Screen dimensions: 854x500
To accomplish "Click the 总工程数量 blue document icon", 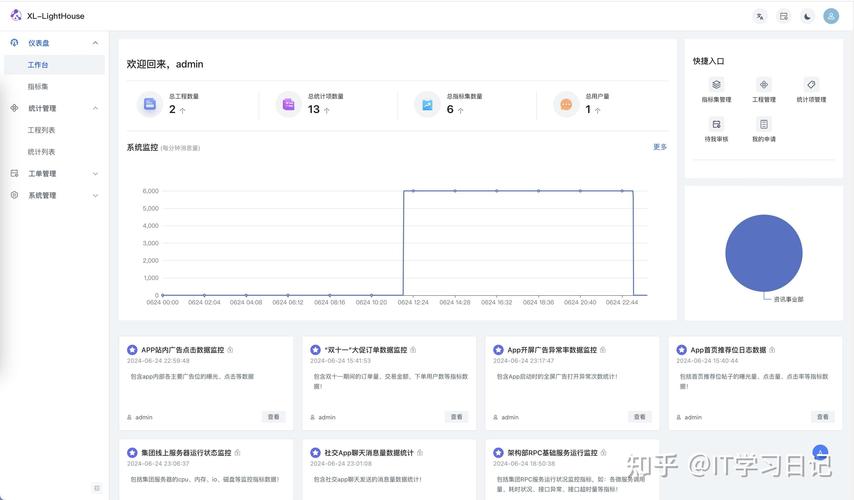I will tap(150, 104).
